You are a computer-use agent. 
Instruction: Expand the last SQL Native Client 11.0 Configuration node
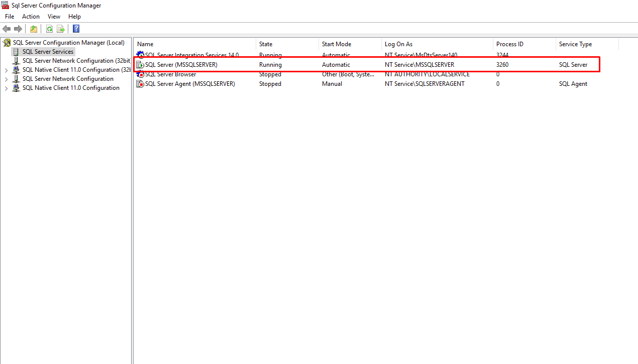click(6, 88)
